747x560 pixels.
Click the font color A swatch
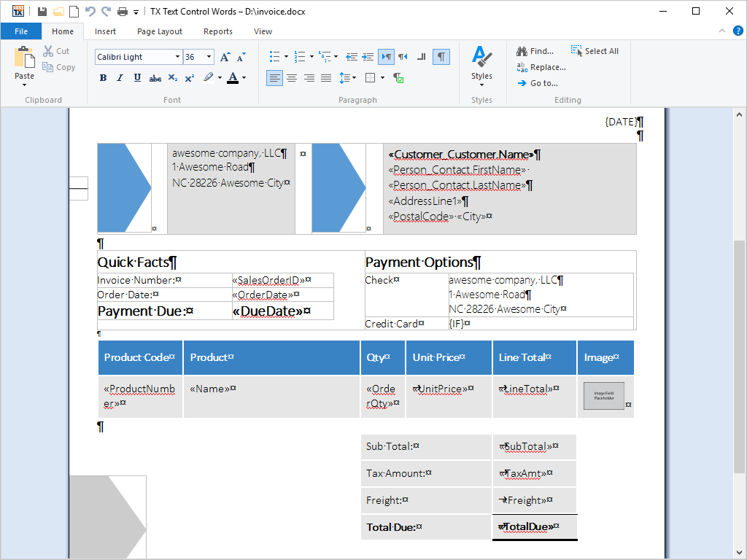tap(233, 78)
